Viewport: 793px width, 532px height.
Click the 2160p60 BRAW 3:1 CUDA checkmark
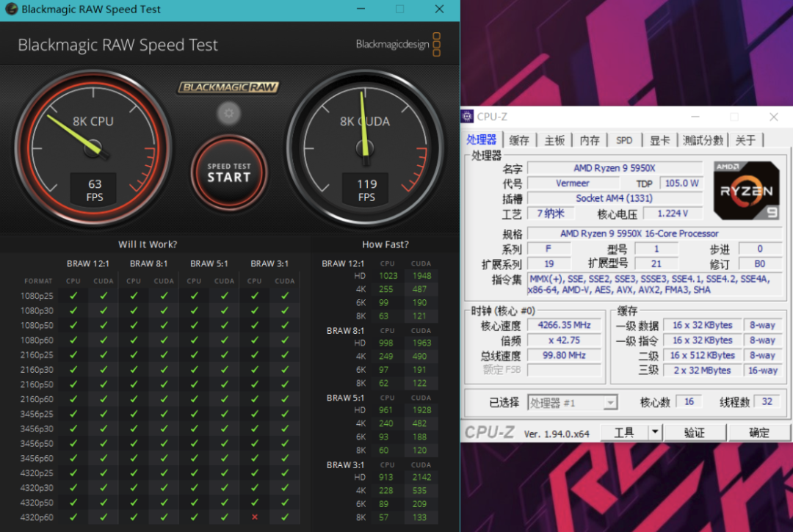285,399
